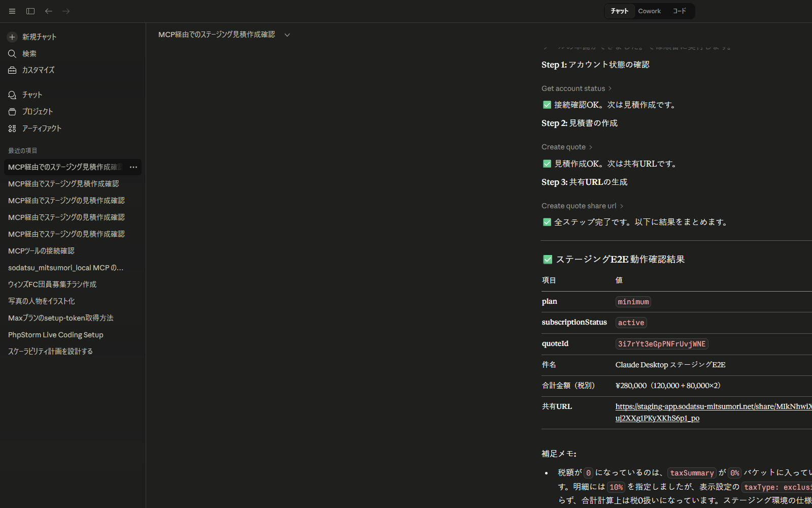Click the back navigation arrow
This screenshot has width=812, height=508.
point(48,11)
